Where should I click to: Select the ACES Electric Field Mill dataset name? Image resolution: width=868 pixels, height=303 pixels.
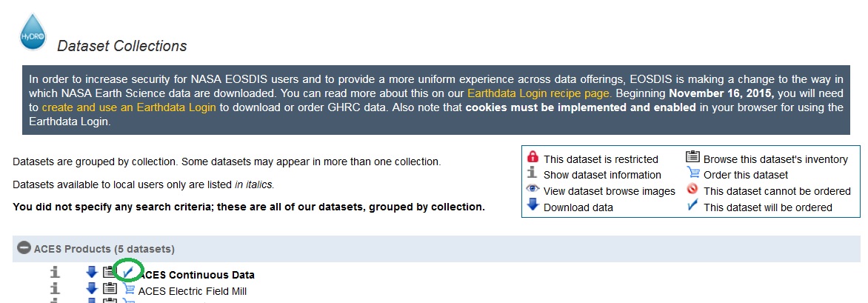click(x=193, y=291)
